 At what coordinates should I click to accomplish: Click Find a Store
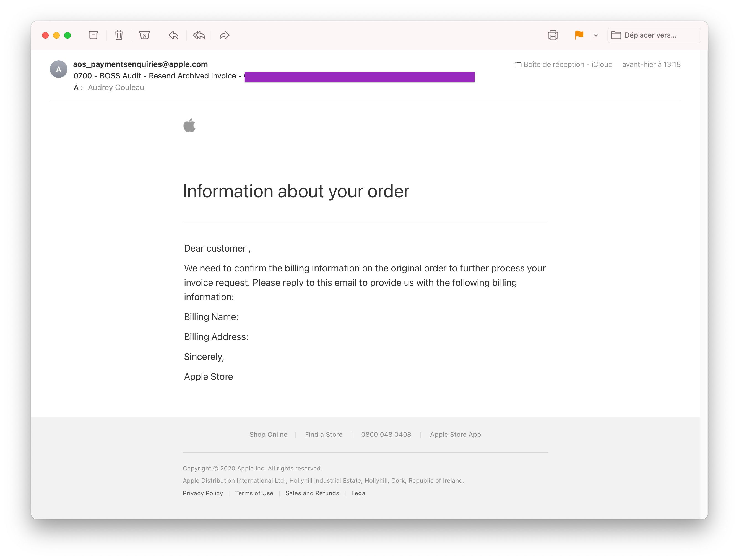tap(323, 435)
